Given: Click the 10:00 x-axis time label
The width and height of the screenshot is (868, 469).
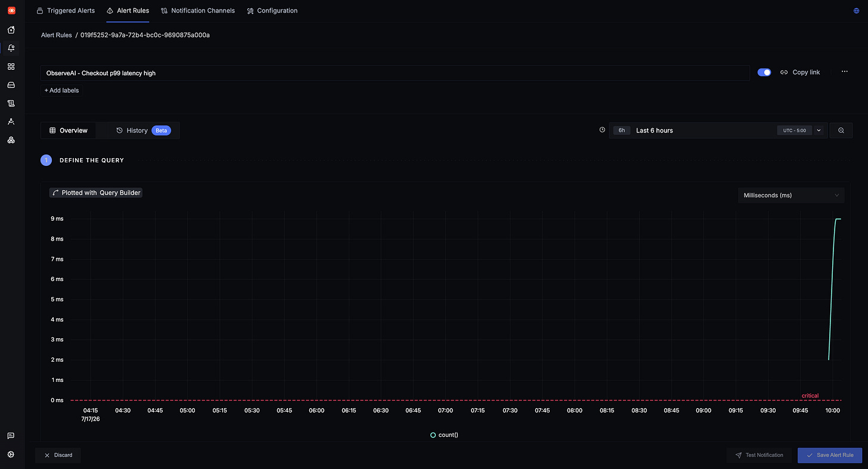Looking at the screenshot, I should click(832, 411).
